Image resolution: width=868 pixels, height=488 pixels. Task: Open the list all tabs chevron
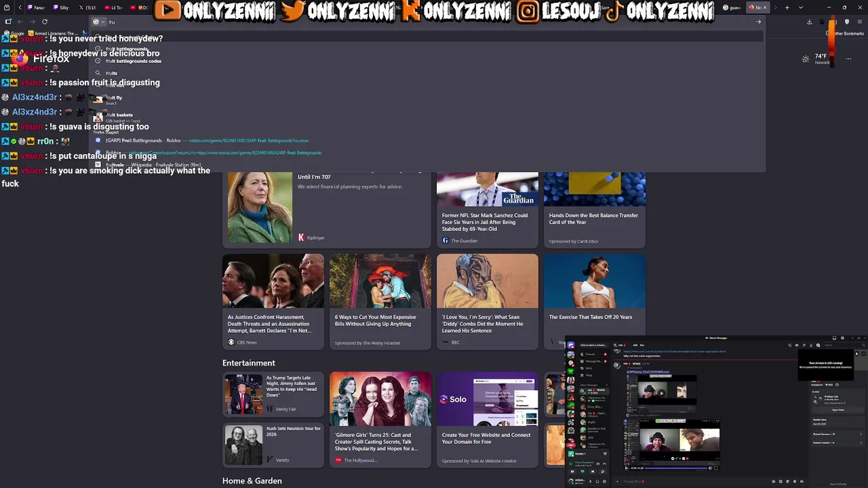coord(801,7)
